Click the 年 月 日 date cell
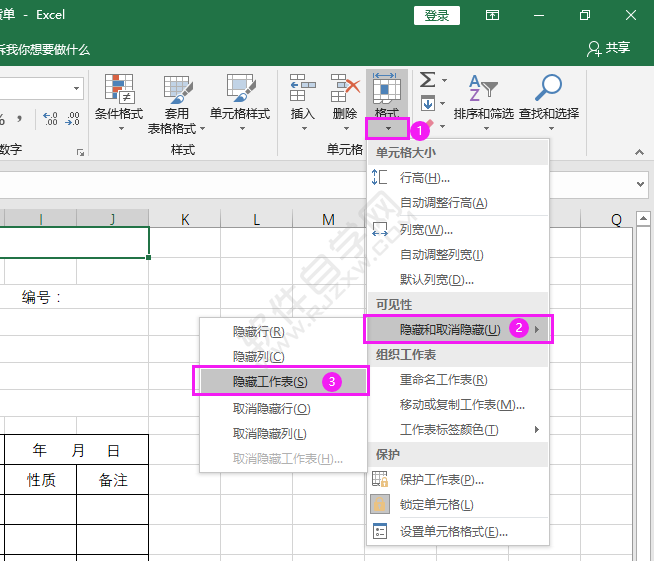The image size is (654, 561). (76, 450)
